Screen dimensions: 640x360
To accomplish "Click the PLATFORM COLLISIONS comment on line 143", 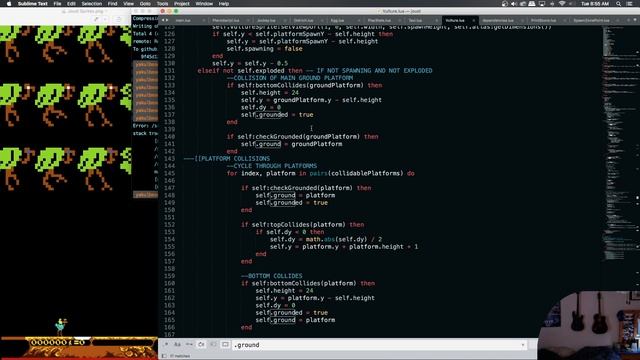I will tap(227, 159).
